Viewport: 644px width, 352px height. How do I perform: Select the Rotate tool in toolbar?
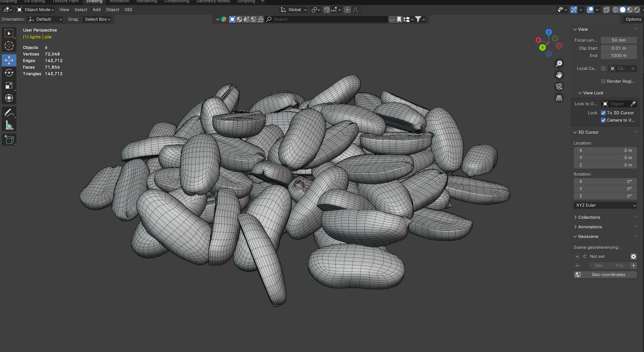click(x=9, y=73)
